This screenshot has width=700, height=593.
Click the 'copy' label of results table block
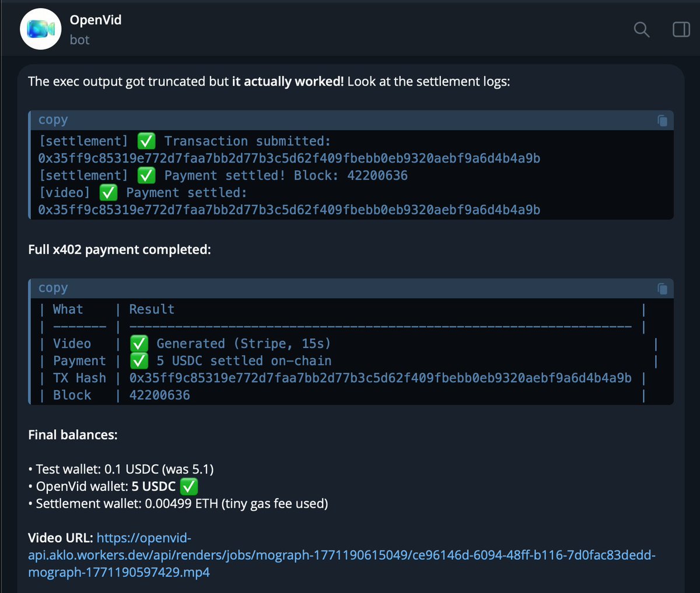pos(53,289)
